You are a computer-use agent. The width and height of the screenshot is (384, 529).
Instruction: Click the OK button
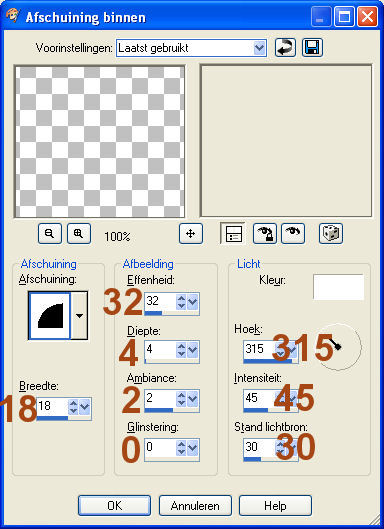click(x=114, y=505)
